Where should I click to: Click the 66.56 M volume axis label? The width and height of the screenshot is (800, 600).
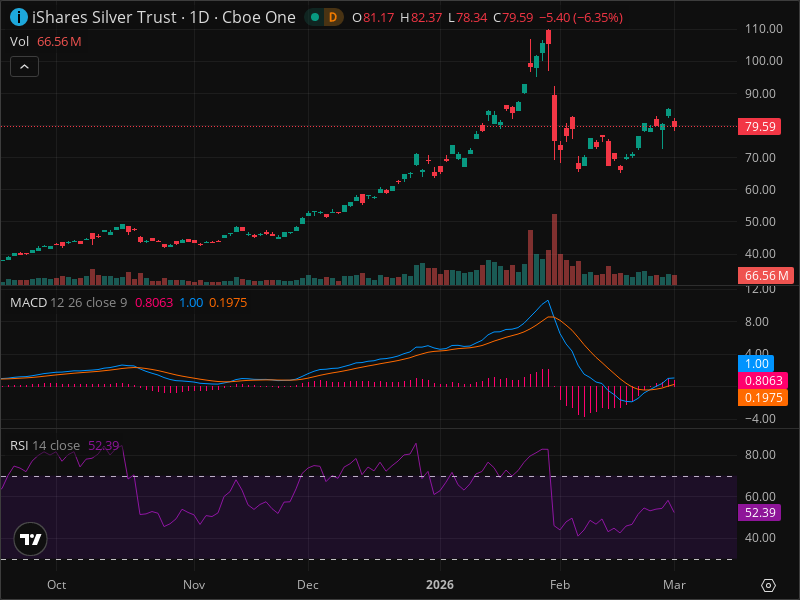[x=766, y=276]
